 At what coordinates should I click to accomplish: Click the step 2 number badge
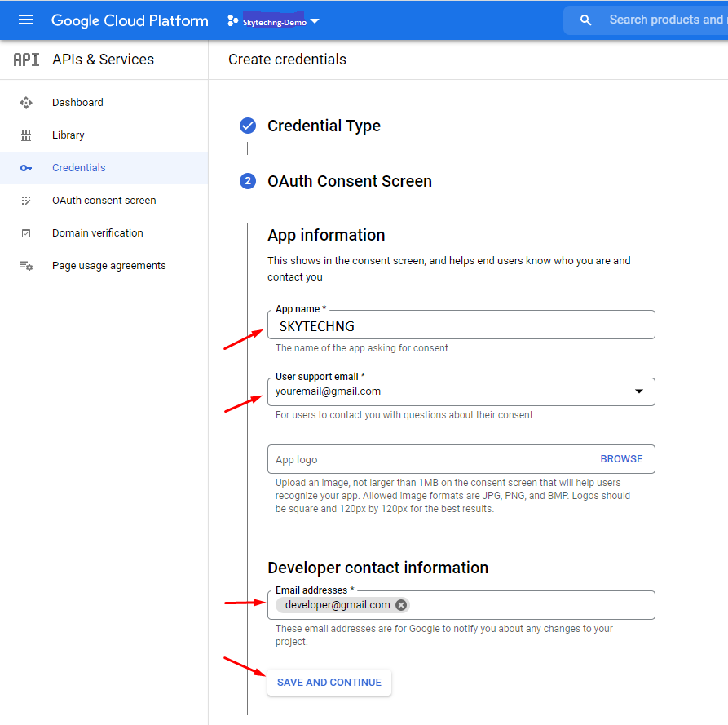(x=248, y=181)
